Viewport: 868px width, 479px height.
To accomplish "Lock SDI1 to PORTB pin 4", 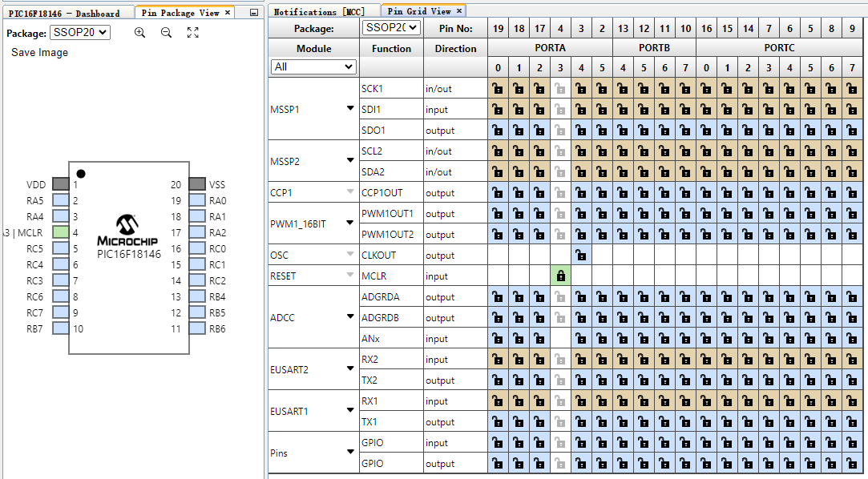I will click(x=623, y=110).
